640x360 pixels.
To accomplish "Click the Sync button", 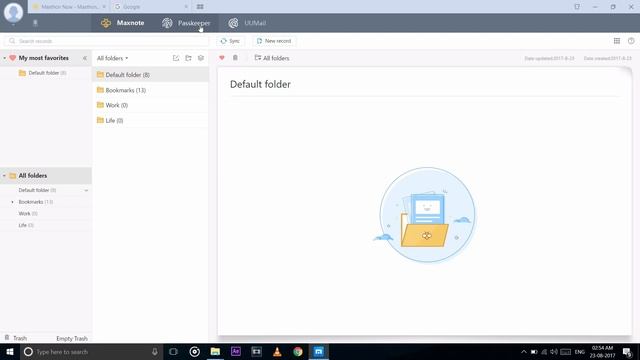I will pos(230,41).
